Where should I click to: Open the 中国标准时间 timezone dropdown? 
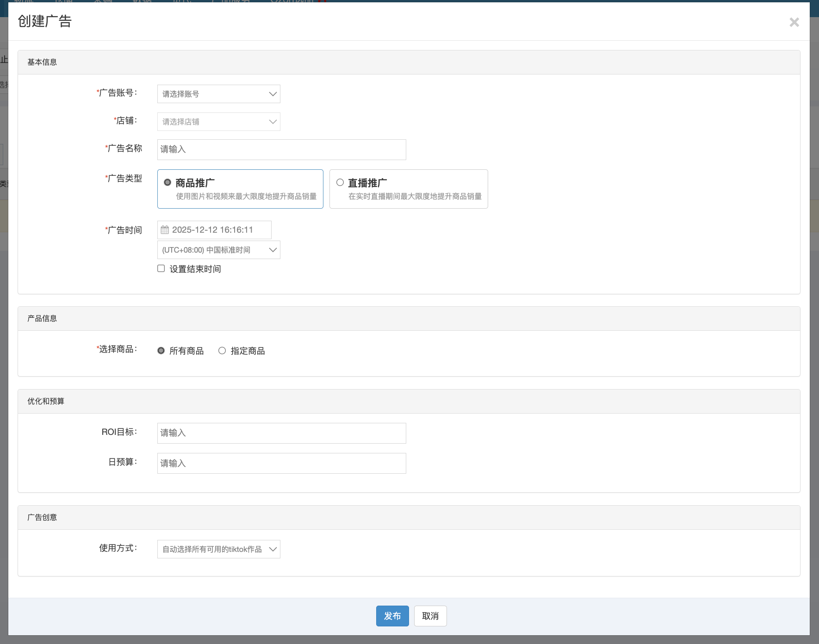pyautogui.click(x=218, y=250)
